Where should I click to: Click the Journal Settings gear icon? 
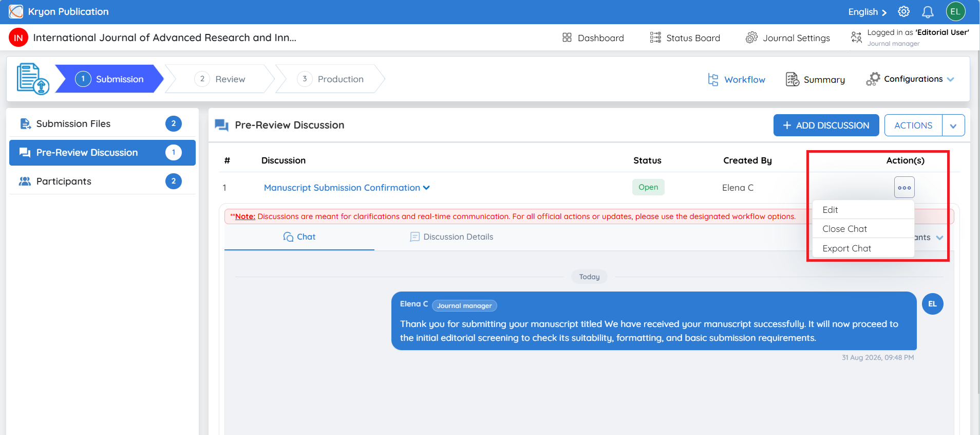pyautogui.click(x=751, y=38)
